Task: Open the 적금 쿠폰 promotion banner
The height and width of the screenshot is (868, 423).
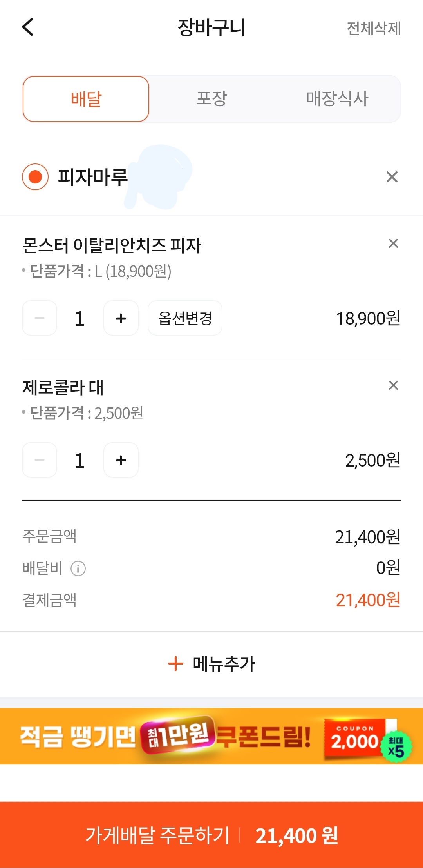Action: click(164, 736)
